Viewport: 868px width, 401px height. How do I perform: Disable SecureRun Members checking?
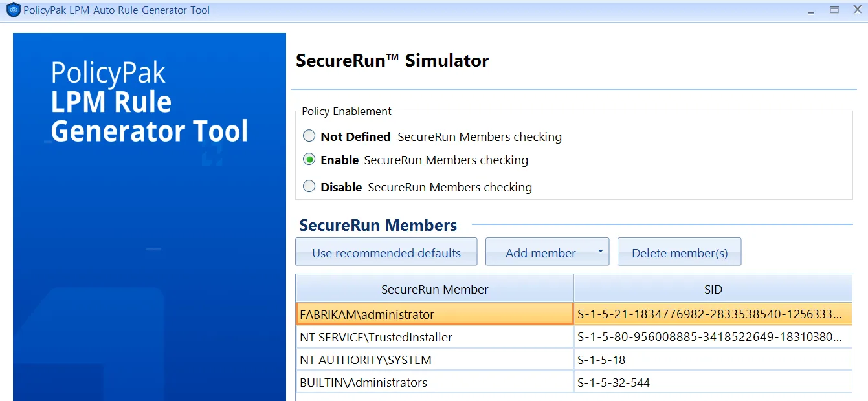(309, 186)
